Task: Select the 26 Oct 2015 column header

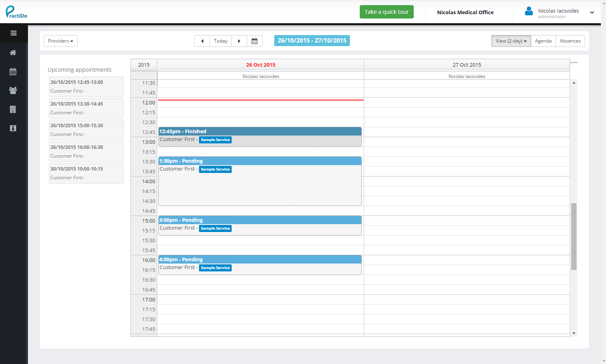Action: [x=261, y=65]
